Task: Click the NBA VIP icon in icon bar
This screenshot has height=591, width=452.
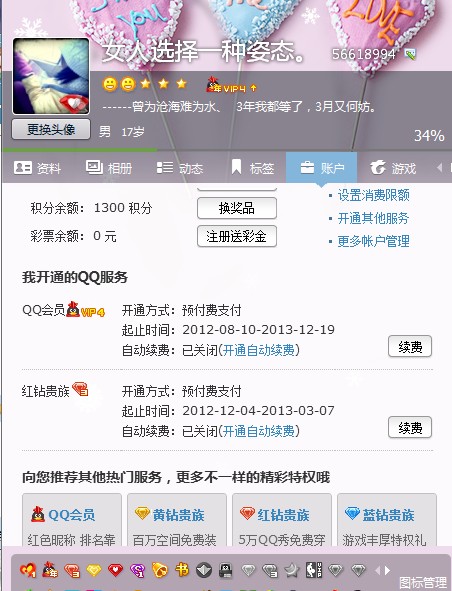Action: (313, 570)
